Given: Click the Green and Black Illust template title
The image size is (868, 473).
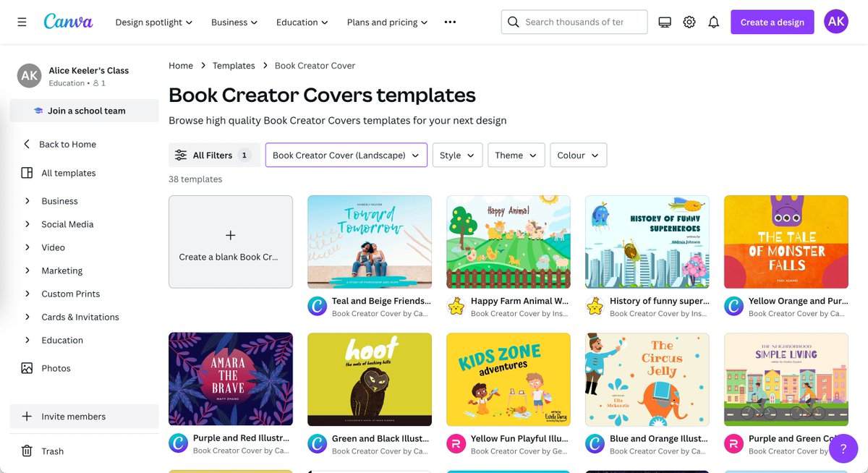Looking at the screenshot, I should coord(381,438).
